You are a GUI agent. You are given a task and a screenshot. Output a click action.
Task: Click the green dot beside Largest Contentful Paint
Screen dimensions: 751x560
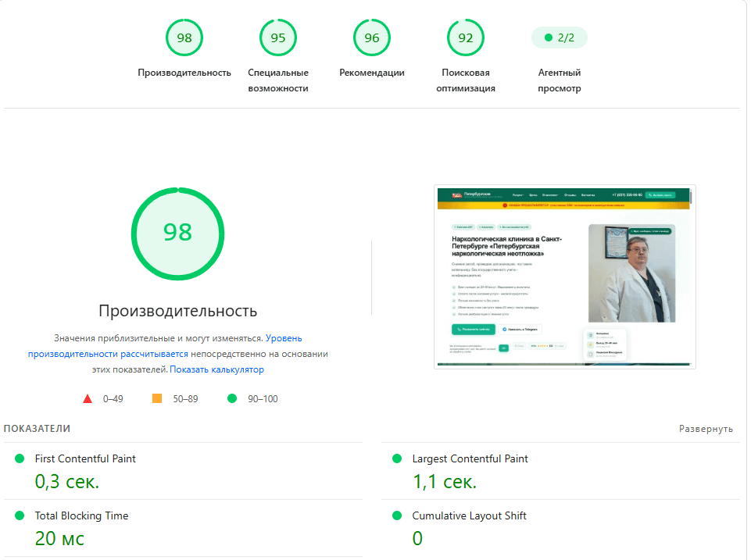(397, 458)
